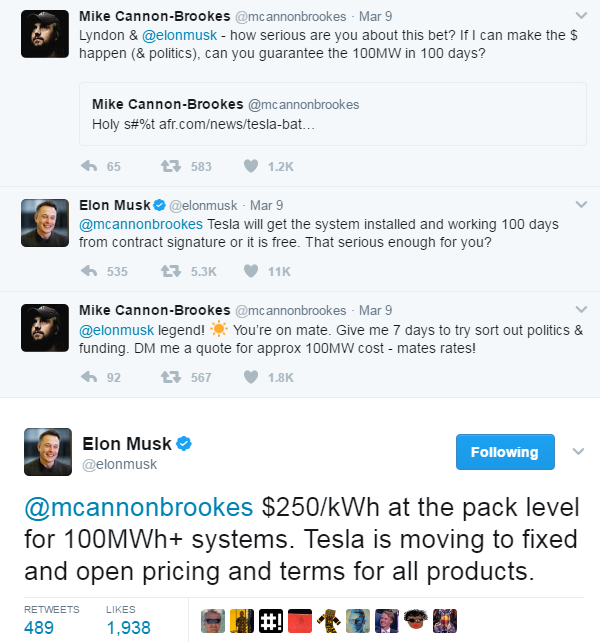Viewport: 600px width, 642px height.
Task: Open the quoted afr.com tweet card
Action: click(x=333, y=114)
